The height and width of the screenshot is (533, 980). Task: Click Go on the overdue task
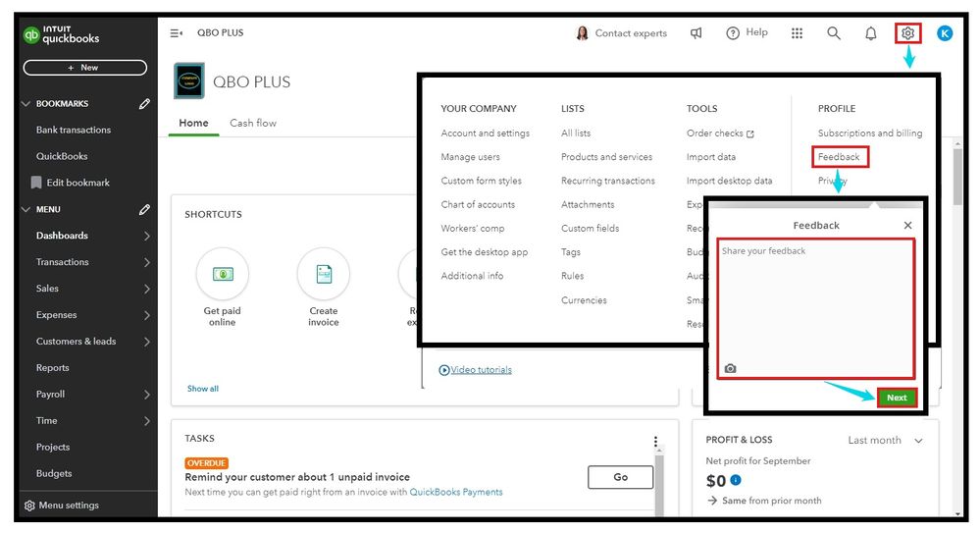tap(621, 477)
